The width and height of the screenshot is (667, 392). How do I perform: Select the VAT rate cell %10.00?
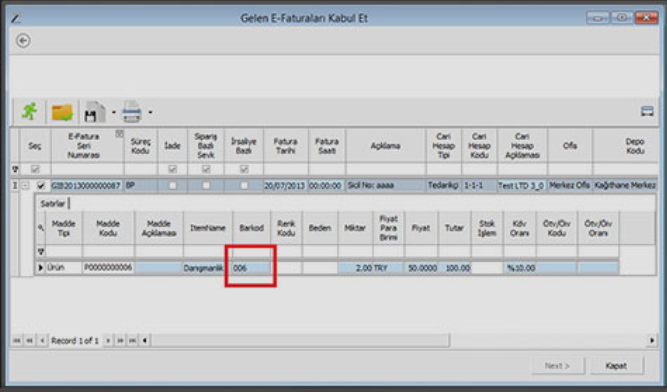[519, 268]
